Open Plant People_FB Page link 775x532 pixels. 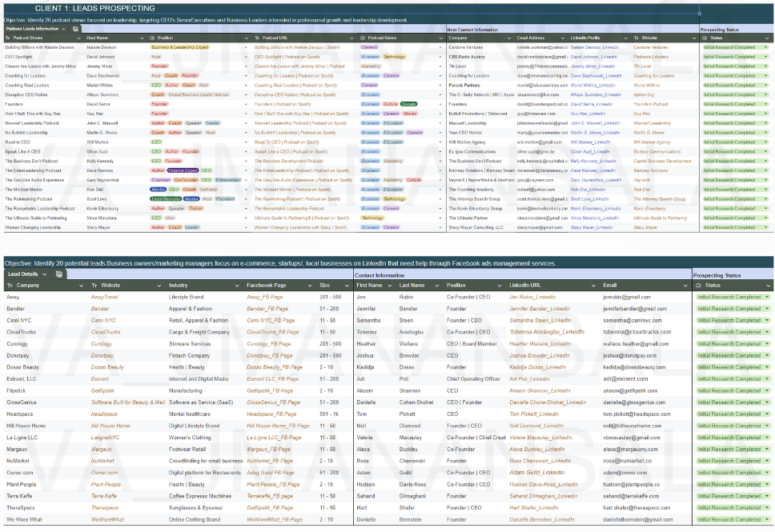tap(273, 485)
